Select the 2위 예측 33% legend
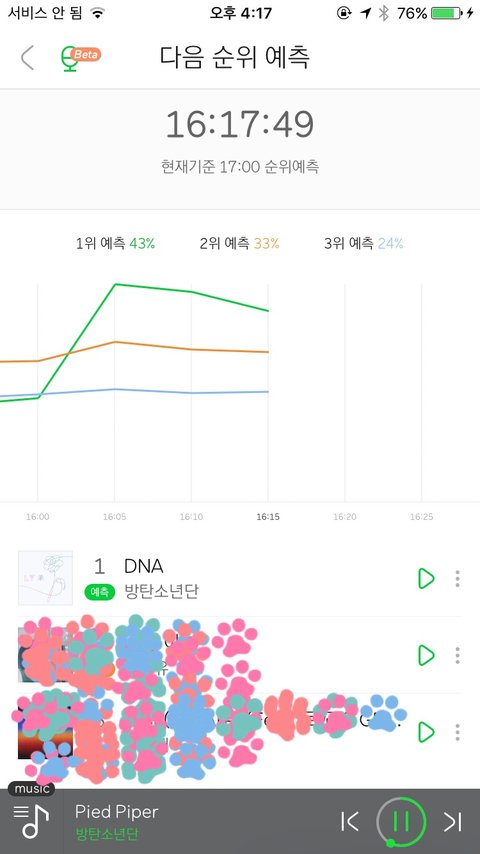 tap(239, 243)
